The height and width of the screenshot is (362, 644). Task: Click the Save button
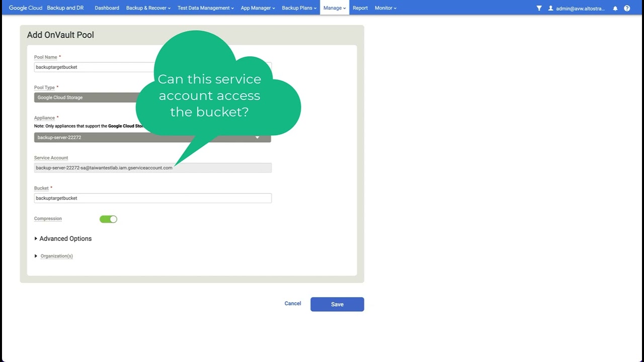(337, 304)
